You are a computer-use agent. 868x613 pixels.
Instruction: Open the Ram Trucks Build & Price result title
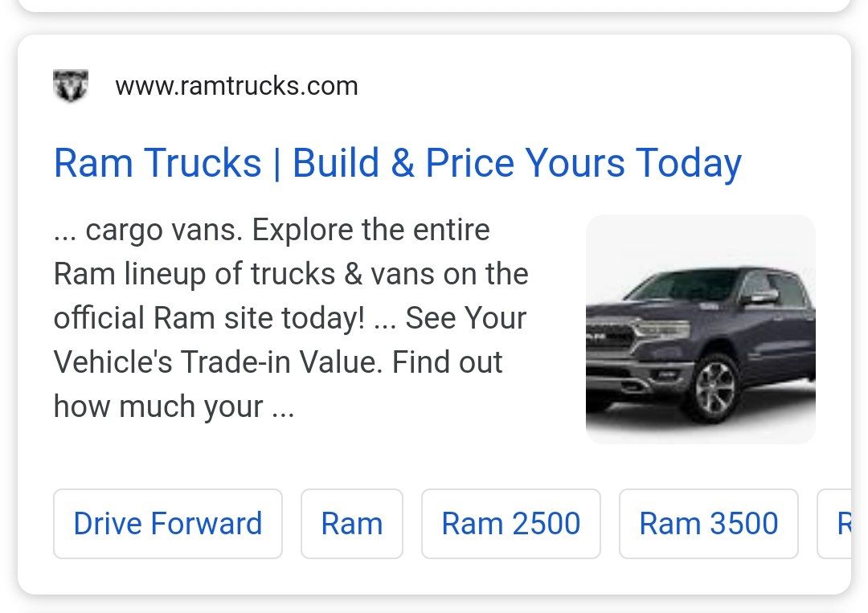point(397,163)
